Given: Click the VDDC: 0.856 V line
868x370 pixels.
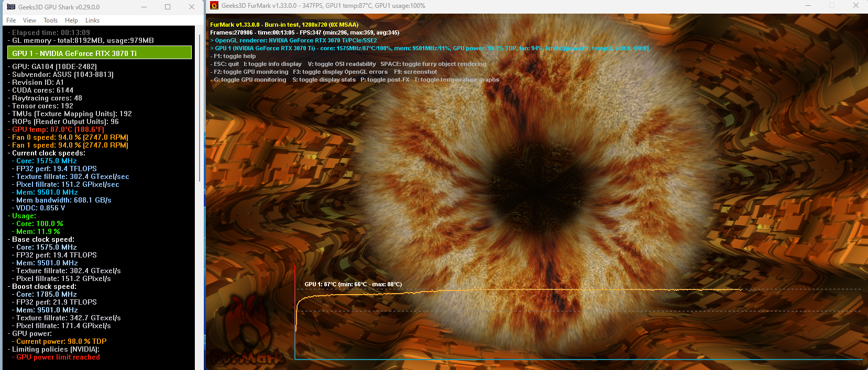Looking at the screenshot, I should click(38, 208).
